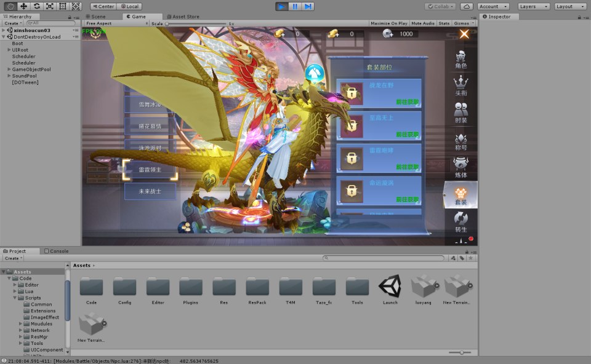This screenshot has height=364, width=591.
Task: Open the 角色 character icon in game sidebar
Action: (461, 60)
